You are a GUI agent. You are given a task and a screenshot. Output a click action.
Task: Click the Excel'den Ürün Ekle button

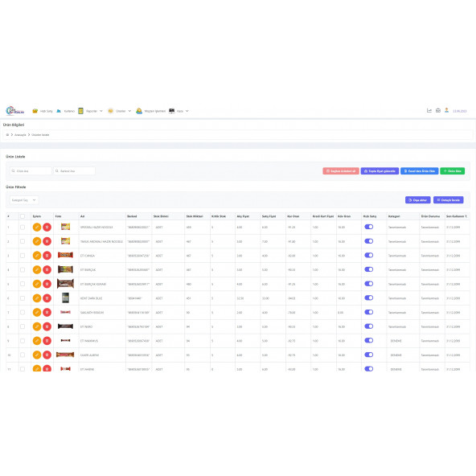click(420, 171)
